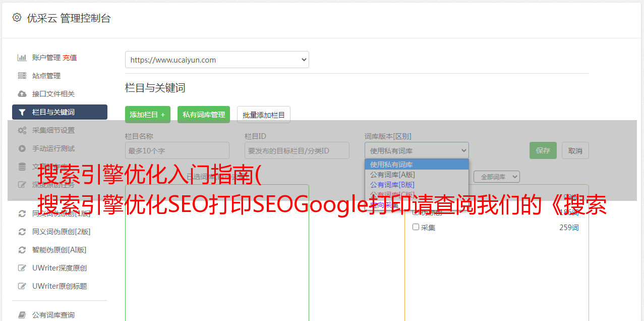644x321 pixels.
Task: Click the edit icon for UWriter原创标题
Action: click(x=22, y=286)
